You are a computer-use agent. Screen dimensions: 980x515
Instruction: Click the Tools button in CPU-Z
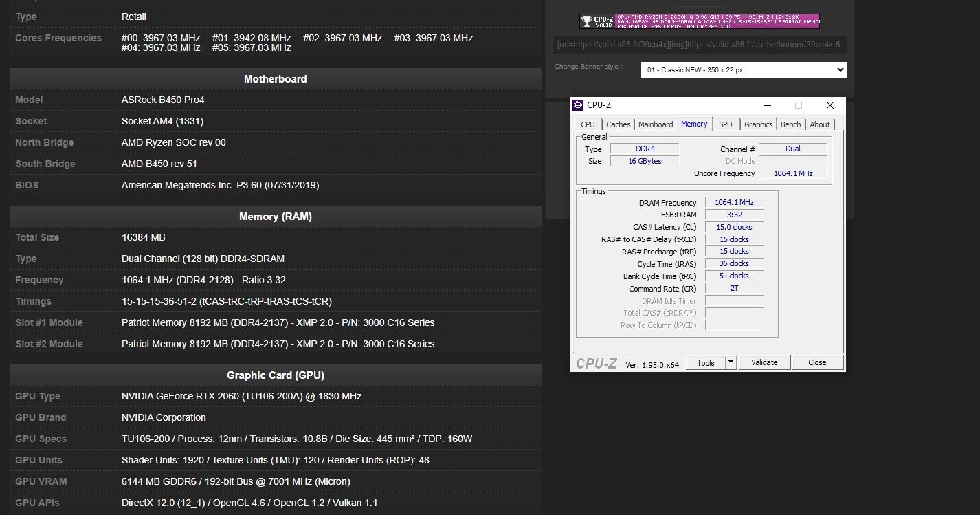point(706,362)
